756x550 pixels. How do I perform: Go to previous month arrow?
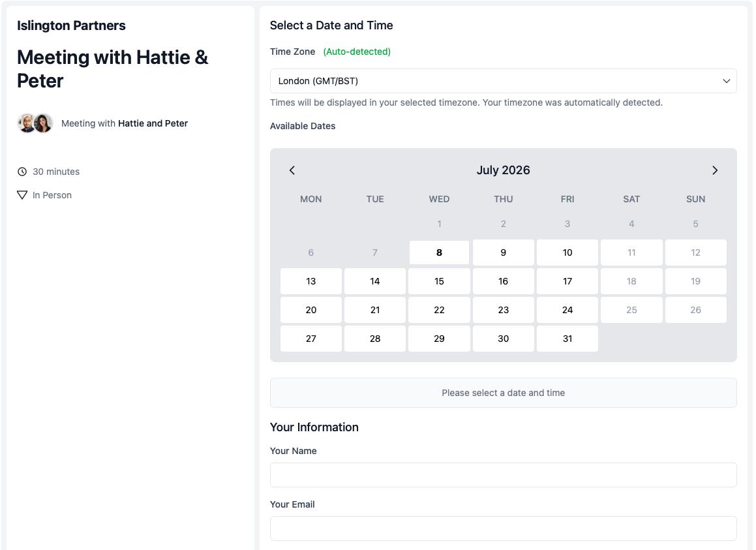click(x=292, y=170)
